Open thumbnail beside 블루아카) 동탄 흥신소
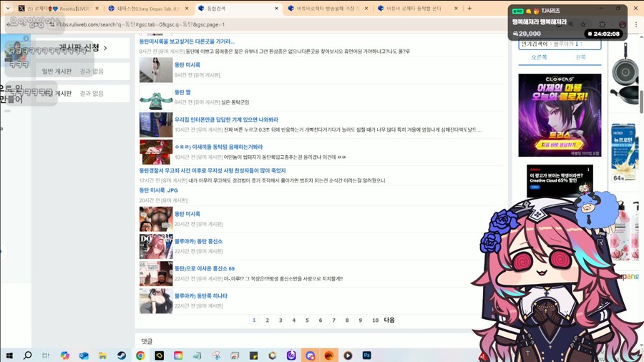Viewport: 644px width, 362px height. pyautogui.click(x=156, y=246)
